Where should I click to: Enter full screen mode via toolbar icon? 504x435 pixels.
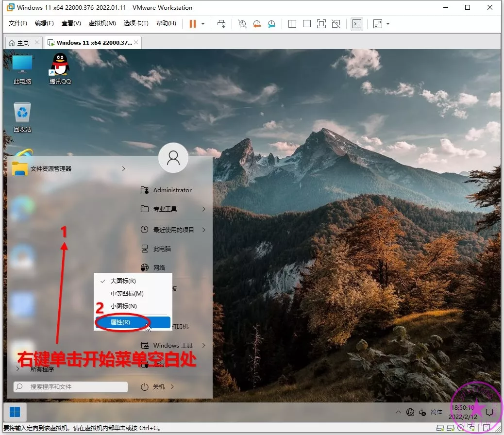point(321,24)
